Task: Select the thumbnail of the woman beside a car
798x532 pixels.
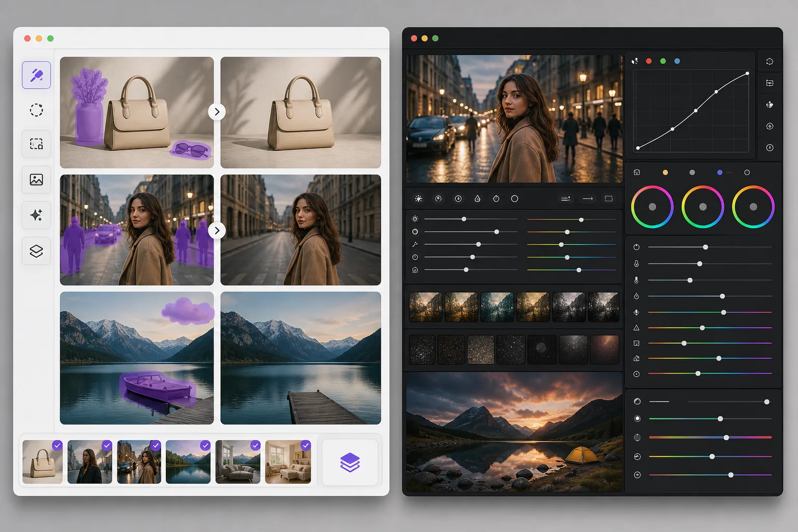Action: [x=139, y=462]
